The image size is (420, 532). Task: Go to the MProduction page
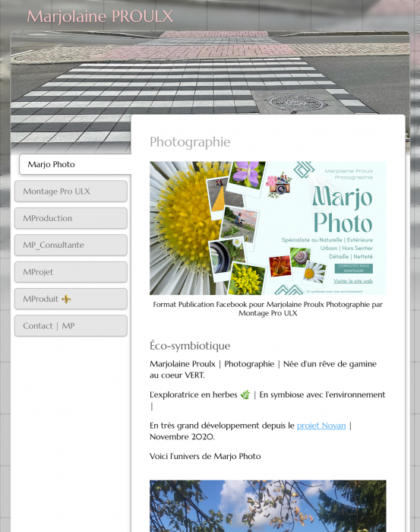71,218
